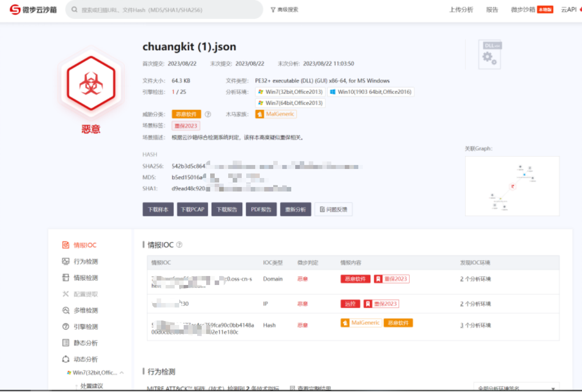Click the magnifier icon in search bar

point(75,9)
